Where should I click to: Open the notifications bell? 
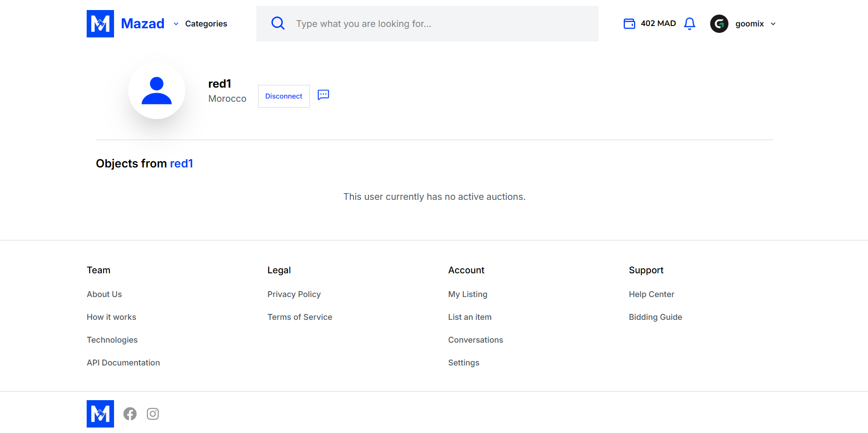690,24
